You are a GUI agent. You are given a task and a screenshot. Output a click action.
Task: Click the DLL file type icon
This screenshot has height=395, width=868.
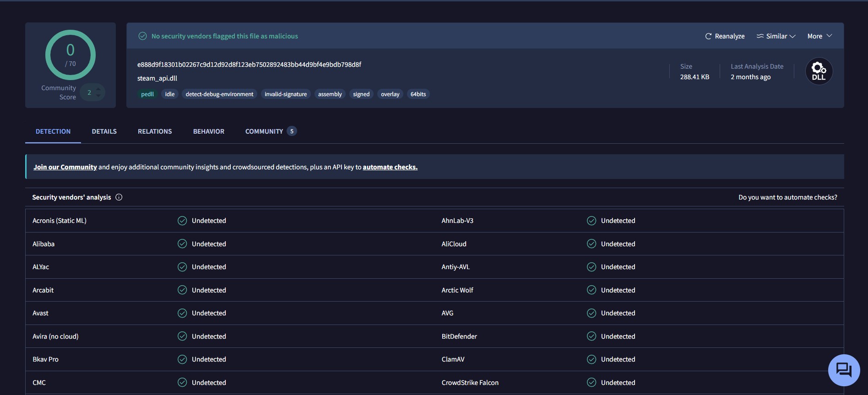click(819, 71)
